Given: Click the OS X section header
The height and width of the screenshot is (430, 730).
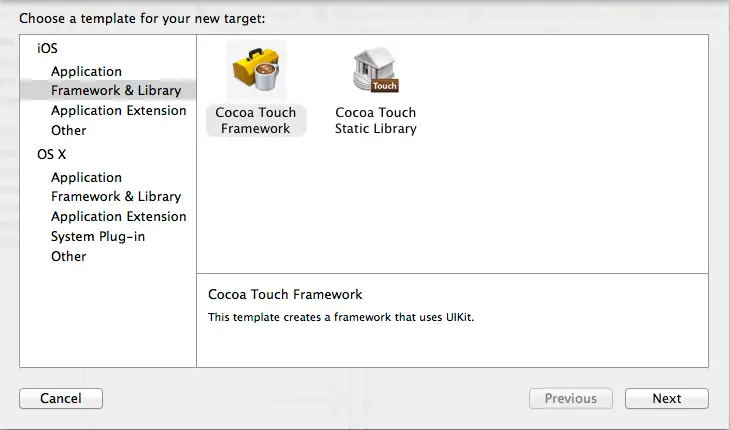Looking at the screenshot, I should 51,154.
